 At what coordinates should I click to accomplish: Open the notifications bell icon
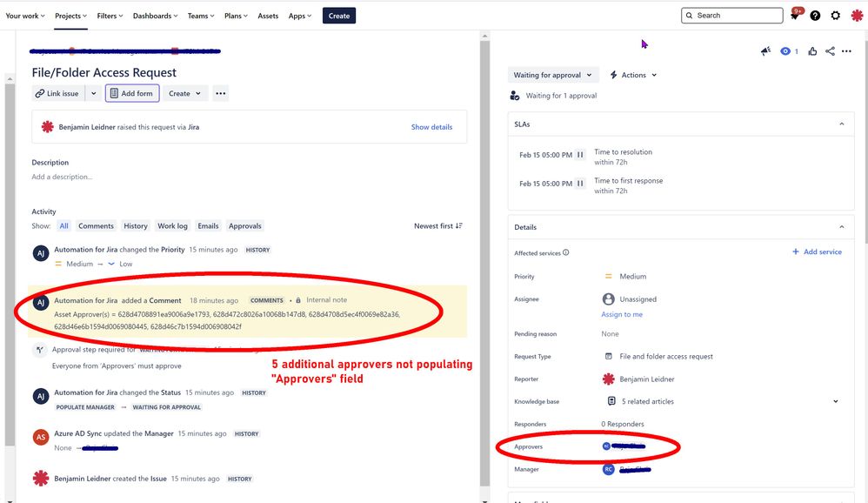click(x=795, y=16)
